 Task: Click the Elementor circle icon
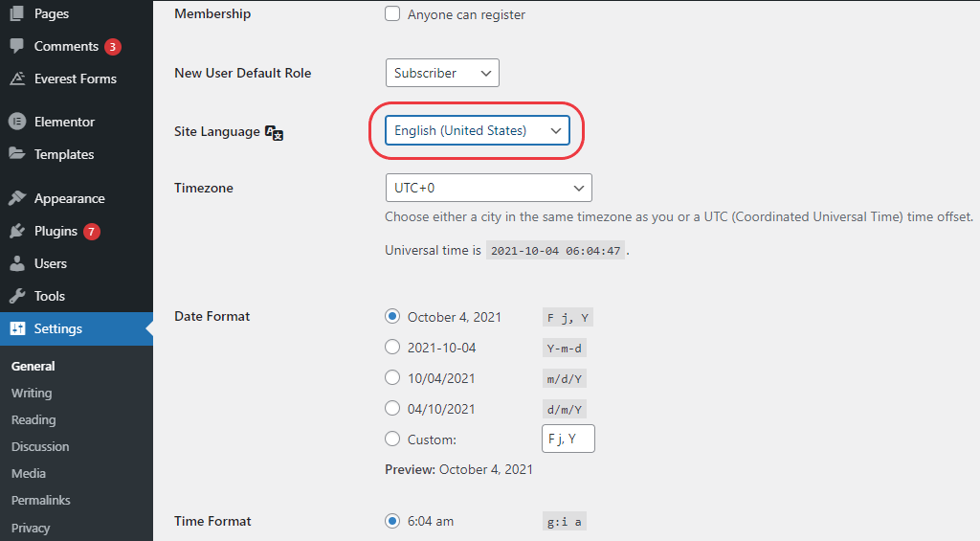pos(17,122)
